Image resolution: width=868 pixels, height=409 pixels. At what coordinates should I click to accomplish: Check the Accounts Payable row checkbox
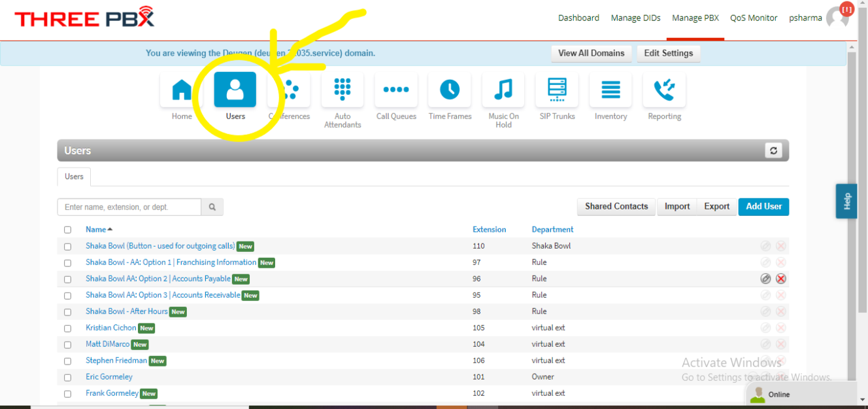pos(67,279)
